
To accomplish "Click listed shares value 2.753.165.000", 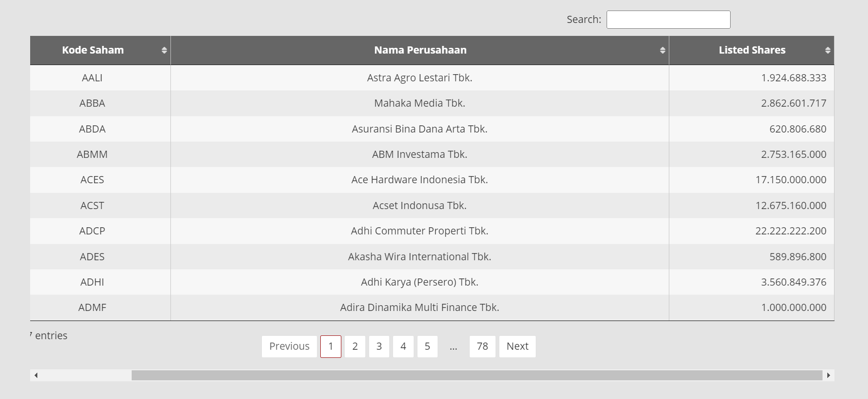I will point(794,155).
